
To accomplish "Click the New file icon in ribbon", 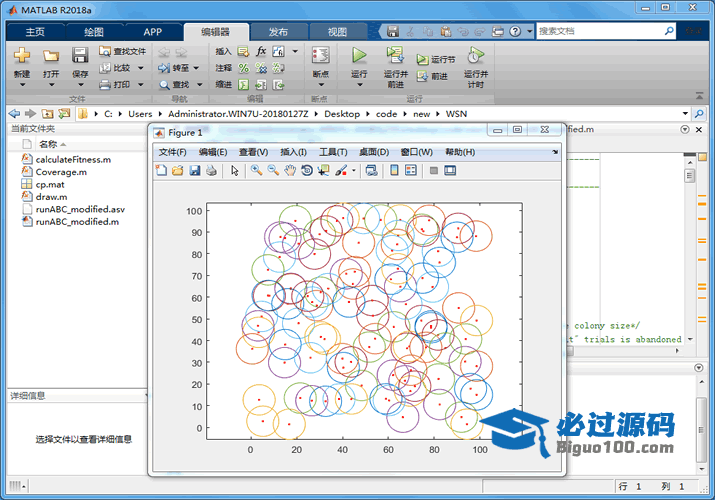I will click(x=21, y=56).
